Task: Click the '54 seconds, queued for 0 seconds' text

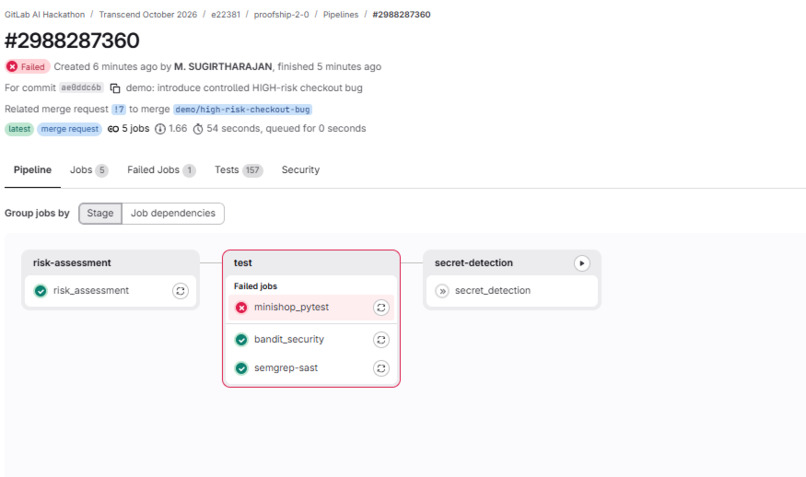Action: (x=286, y=129)
